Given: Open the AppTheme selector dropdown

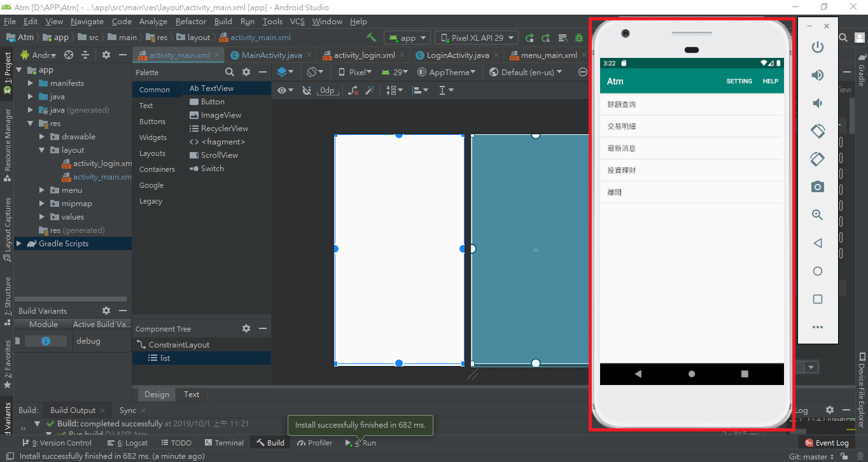Looking at the screenshot, I should coord(445,71).
